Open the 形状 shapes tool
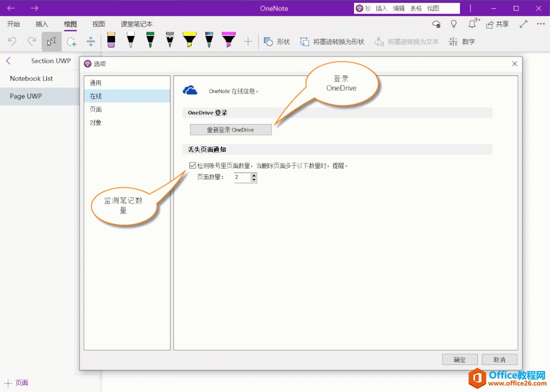The height and width of the screenshot is (392, 550). tap(276, 41)
